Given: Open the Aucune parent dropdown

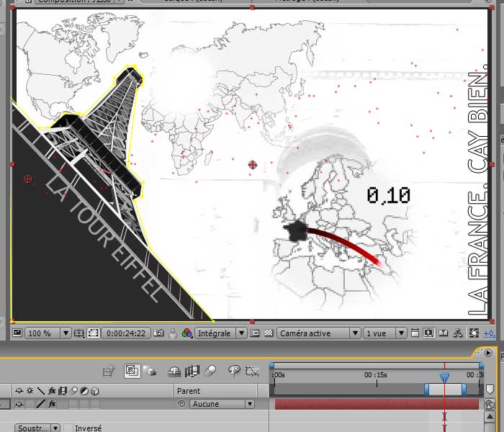Looking at the screenshot, I should click(222, 404).
